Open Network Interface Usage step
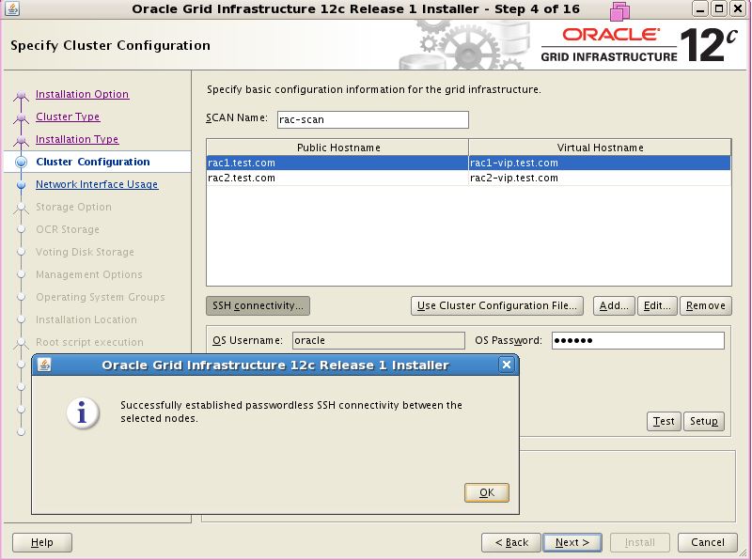Viewport: 752px width, 560px height. 97,184
